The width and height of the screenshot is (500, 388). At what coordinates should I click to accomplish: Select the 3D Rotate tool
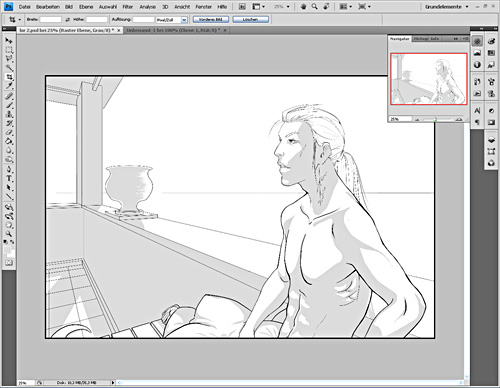9,208
